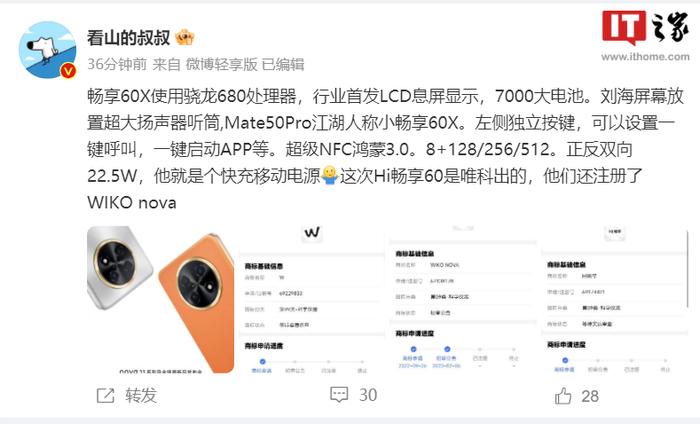Open the 看山的叔叔 profile avatar
The image size is (700, 424).
pos(47,50)
